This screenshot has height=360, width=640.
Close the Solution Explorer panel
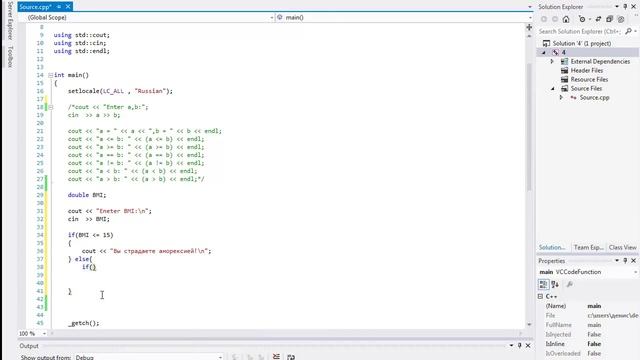tap(634, 7)
